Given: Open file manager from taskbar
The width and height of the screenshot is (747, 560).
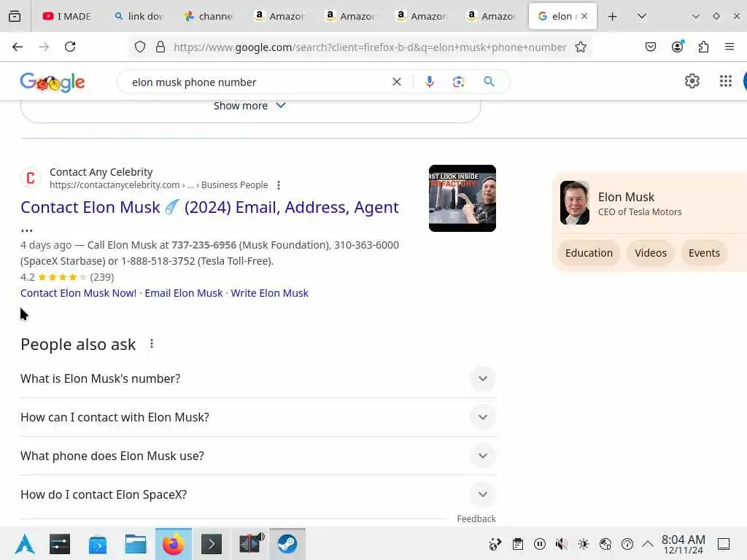Looking at the screenshot, I should pyautogui.click(x=136, y=544).
